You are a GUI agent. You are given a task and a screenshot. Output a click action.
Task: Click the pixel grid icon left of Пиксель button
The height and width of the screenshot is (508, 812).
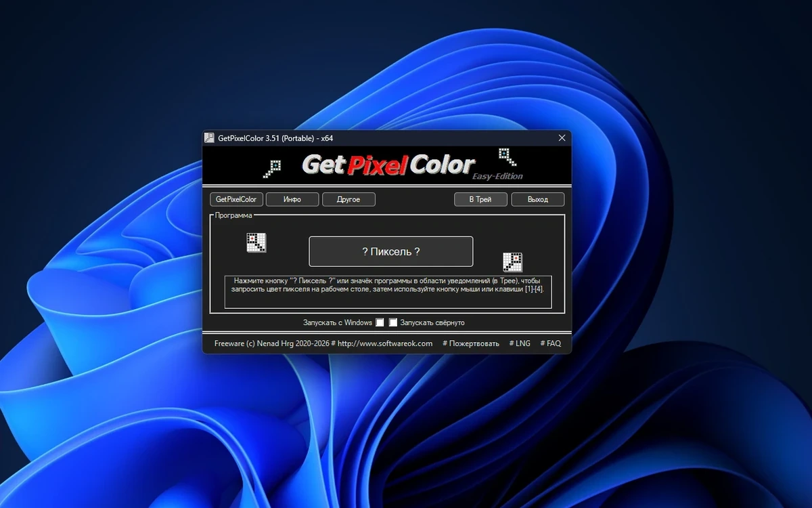(x=256, y=242)
